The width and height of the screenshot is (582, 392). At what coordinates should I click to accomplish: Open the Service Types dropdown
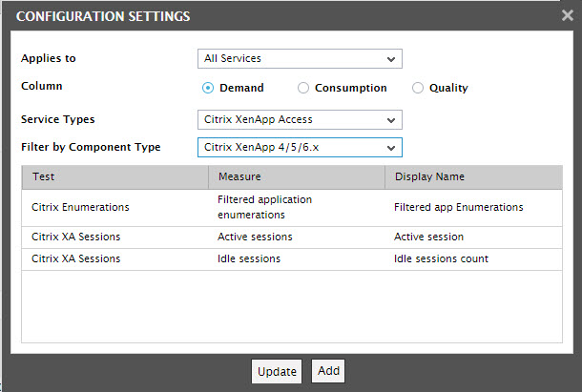(x=300, y=119)
